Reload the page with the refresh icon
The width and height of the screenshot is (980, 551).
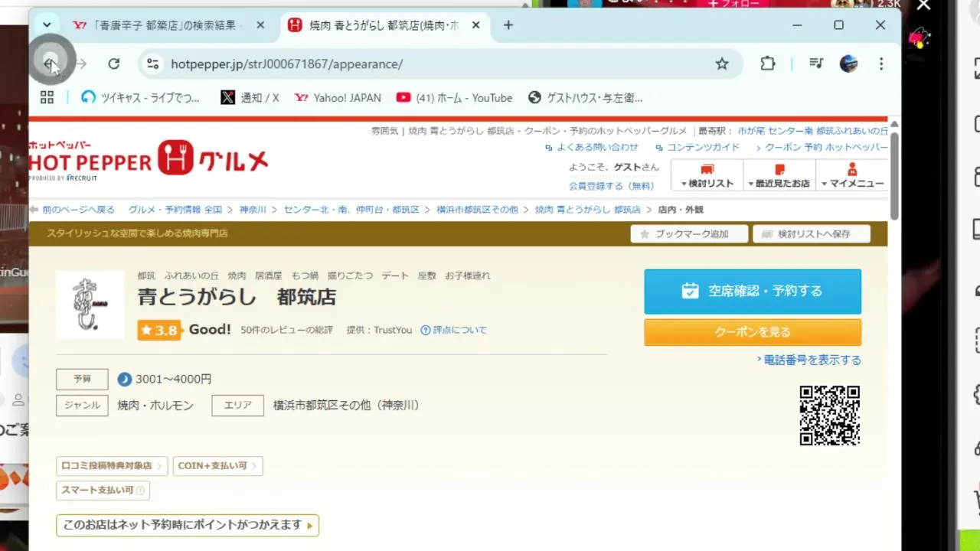point(114,64)
